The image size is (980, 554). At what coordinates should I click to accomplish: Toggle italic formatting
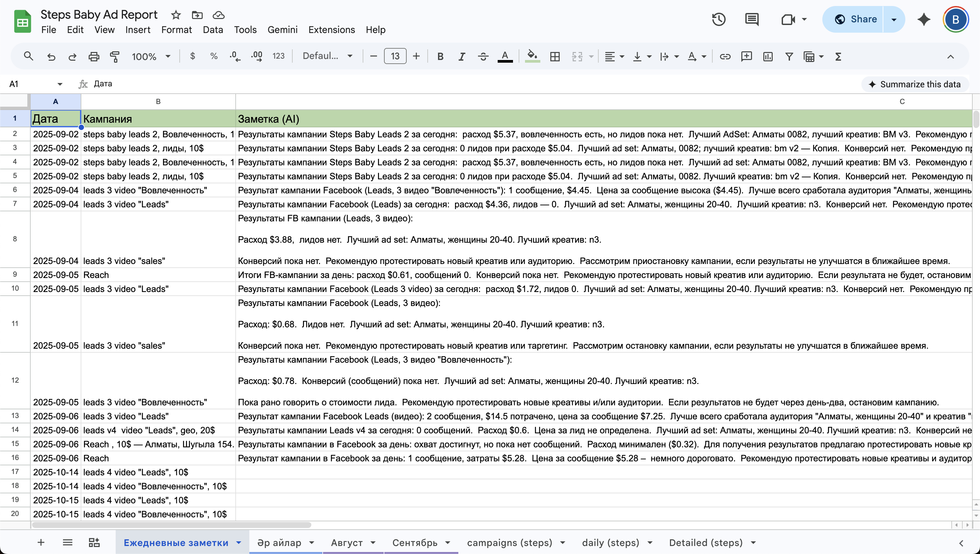tap(461, 57)
